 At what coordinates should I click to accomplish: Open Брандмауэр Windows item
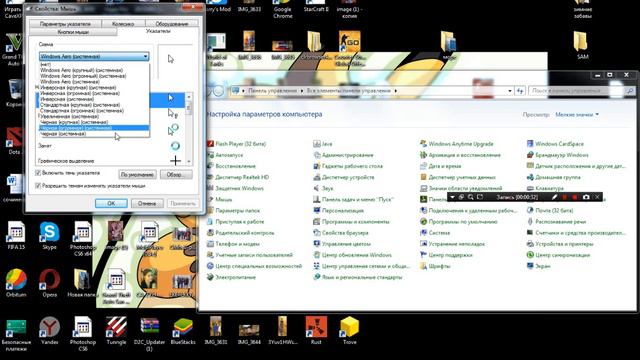tap(558, 155)
